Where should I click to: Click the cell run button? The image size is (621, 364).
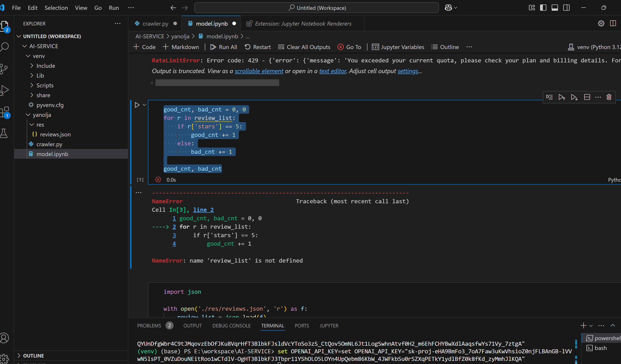[x=137, y=105]
